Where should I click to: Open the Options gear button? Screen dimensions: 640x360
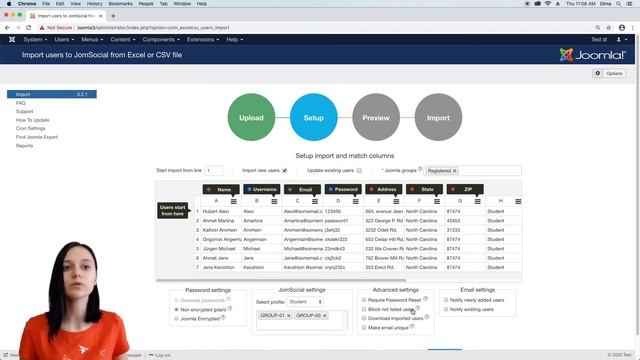(x=609, y=73)
